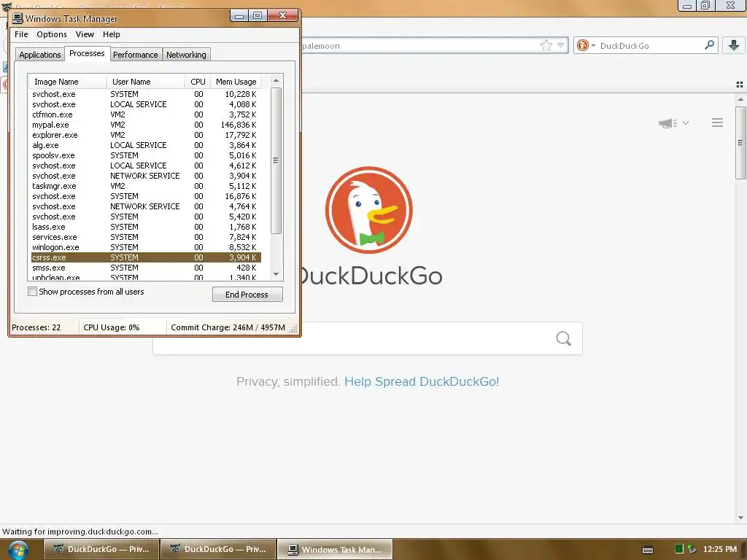
Task: Sort processes by User Name column
Action: click(145, 82)
